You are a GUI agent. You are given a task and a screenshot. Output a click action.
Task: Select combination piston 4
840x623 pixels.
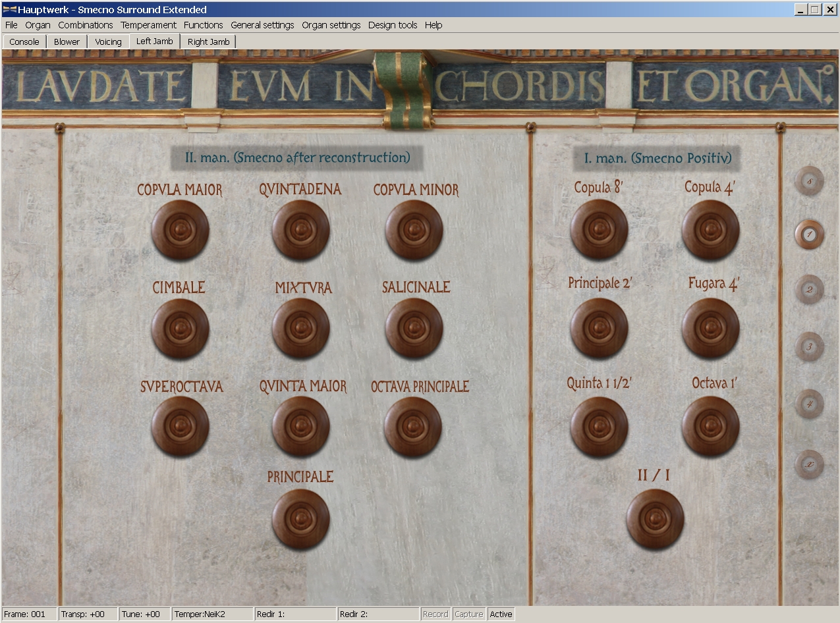click(x=809, y=404)
